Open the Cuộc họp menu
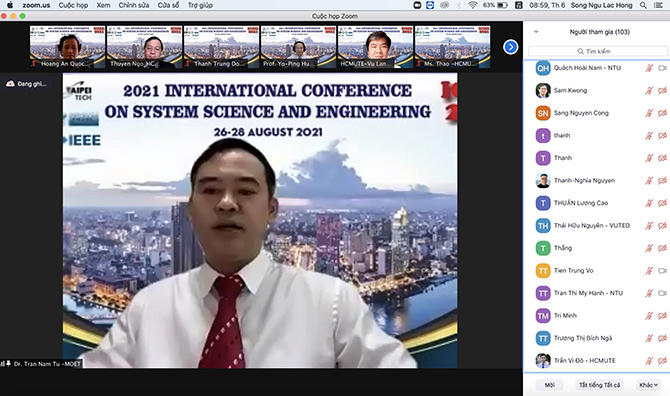670x396 pixels. (x=73, y=5)
